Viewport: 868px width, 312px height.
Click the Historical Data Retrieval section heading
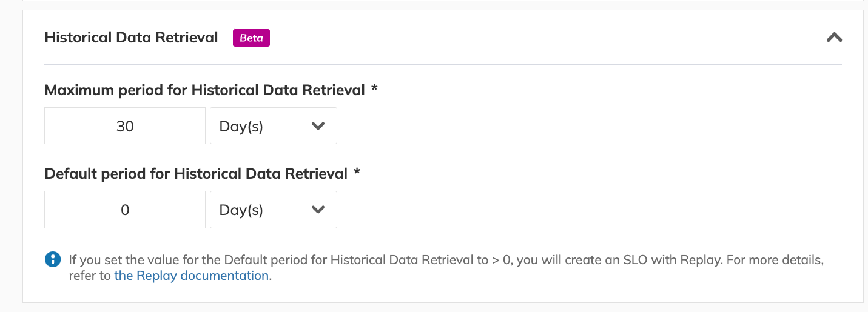pos(132,38)
